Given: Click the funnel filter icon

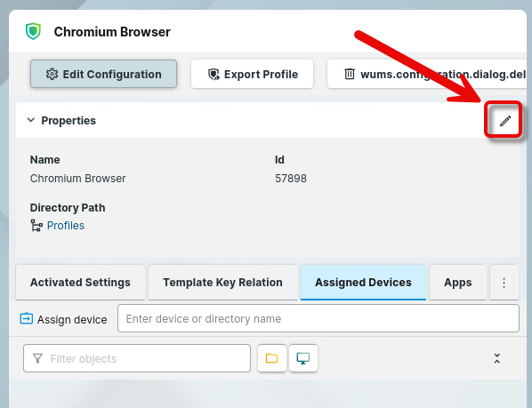Looking at the screenshot, I should click(x=37, y=358).
